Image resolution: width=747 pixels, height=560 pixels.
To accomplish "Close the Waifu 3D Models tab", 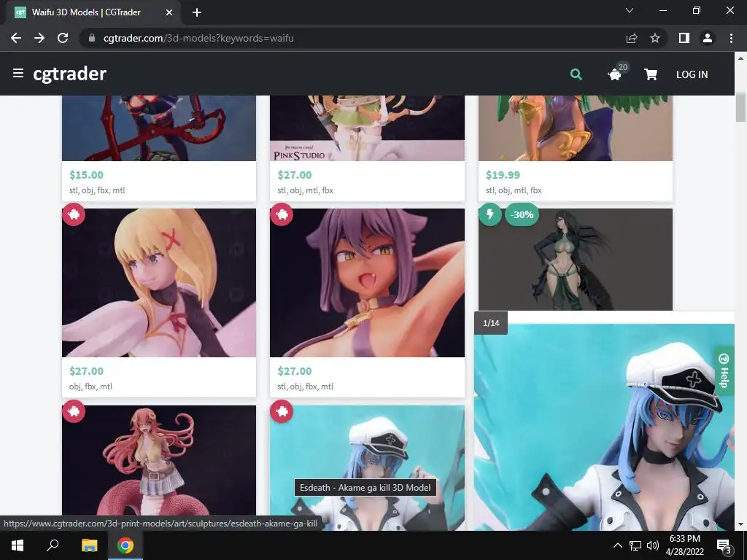I will pos(169,12).
